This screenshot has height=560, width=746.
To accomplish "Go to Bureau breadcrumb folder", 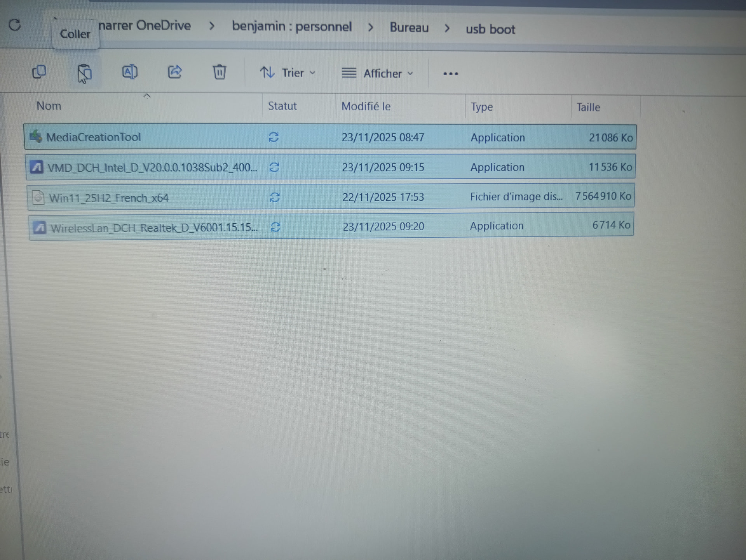I will pos(409,28).
